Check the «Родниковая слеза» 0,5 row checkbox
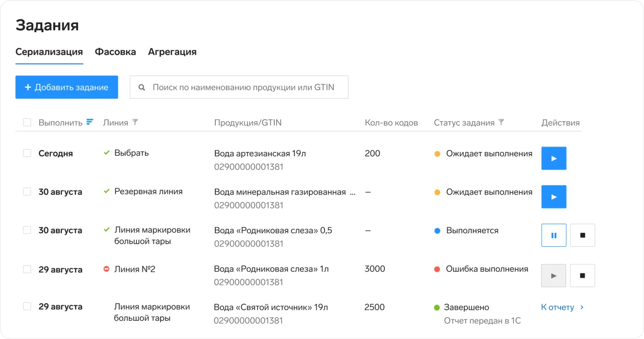The height and width of the screenshot is (339, 644). coord(27,230)
